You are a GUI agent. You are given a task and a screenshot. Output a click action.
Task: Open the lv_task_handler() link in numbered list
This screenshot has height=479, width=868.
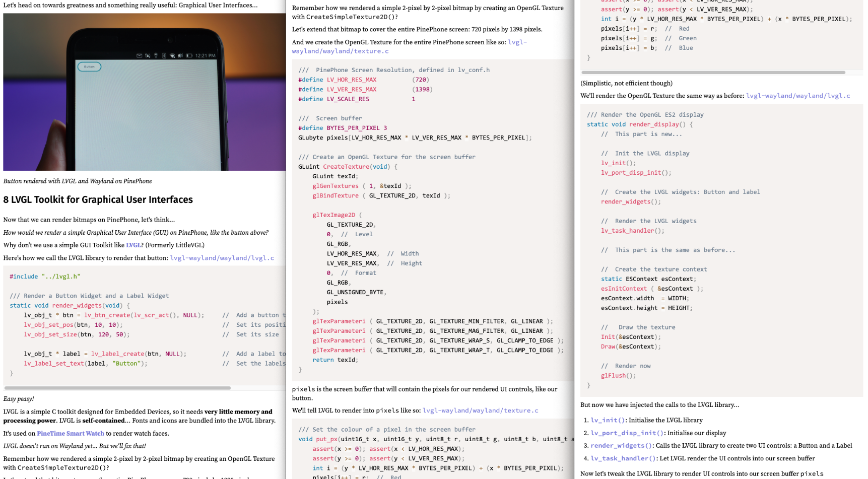click(624, 458)
